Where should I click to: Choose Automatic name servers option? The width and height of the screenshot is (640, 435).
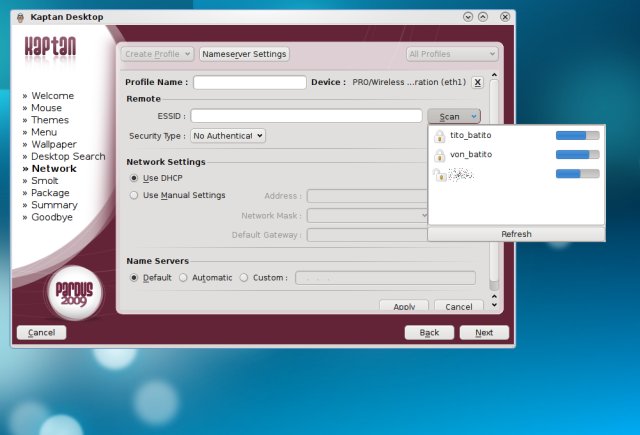[183, 278]
